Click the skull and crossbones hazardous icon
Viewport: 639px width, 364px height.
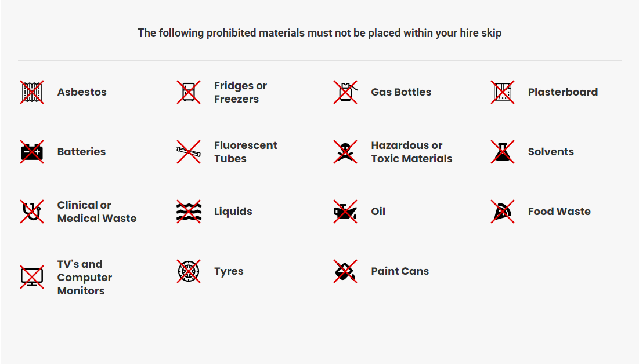tap(345, 152)
